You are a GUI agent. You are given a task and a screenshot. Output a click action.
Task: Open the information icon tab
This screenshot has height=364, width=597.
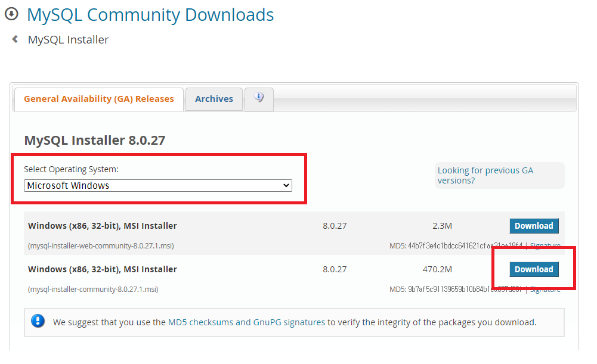(x=259, y=99)
